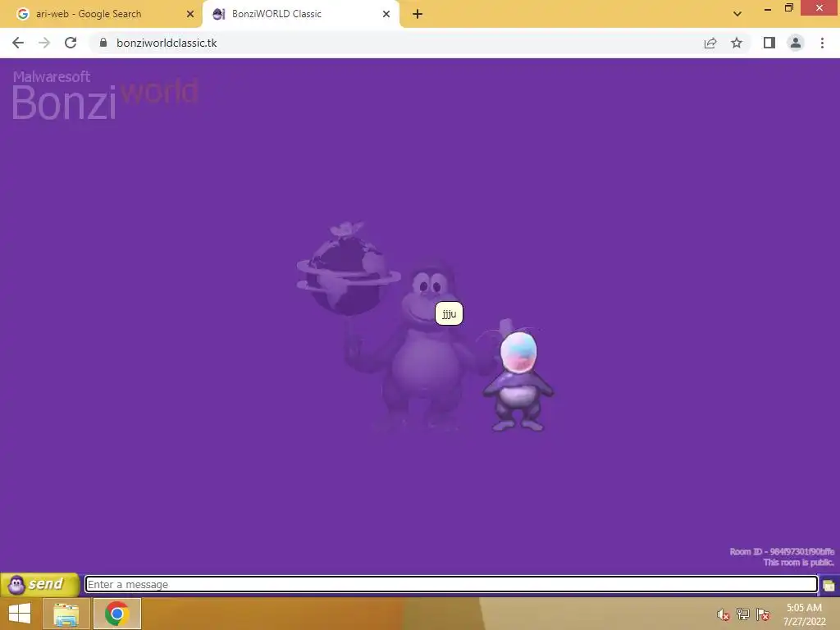Close the 'ari-web - Google Search' tab
This screenshot has width=840, height=630.
pos(190,14)
